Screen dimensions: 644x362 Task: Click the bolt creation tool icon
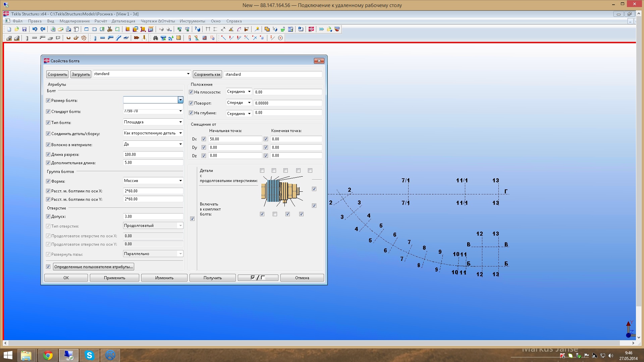click(x=137, y=38)
